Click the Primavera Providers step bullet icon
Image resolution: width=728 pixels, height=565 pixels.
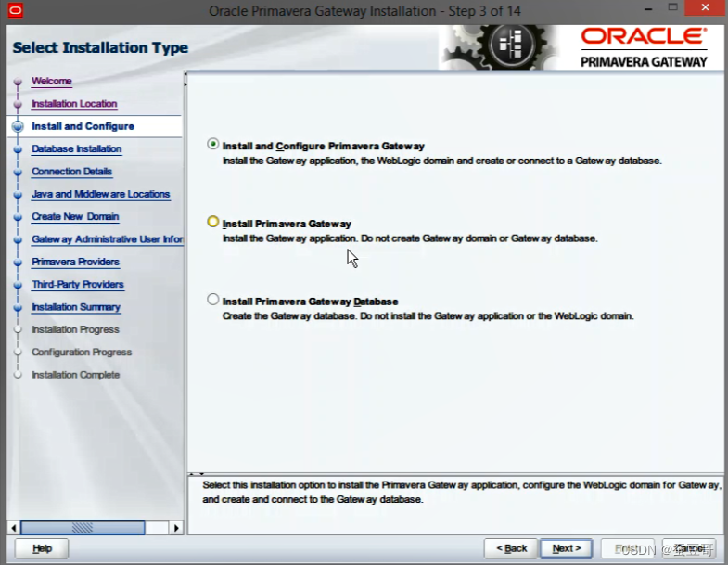point(18,263)
